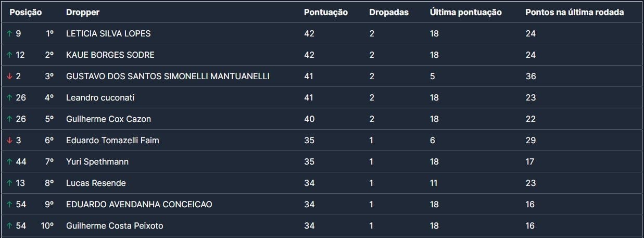Click the 1º rank cell
Viewport: 644px width, 238px height.
[x=50, y=33]
